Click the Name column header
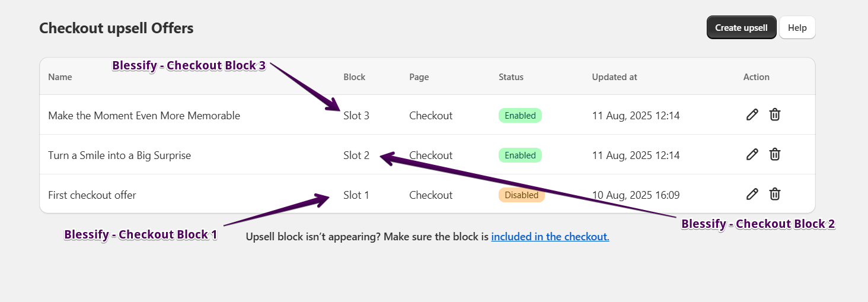This screenshot has width=868, height=302. (60, 77)
